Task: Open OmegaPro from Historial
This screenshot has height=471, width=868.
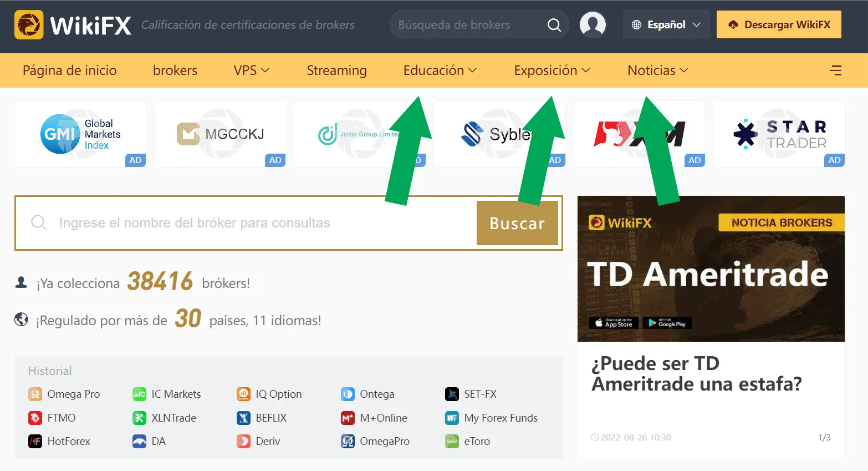Action: pos(375,441)
